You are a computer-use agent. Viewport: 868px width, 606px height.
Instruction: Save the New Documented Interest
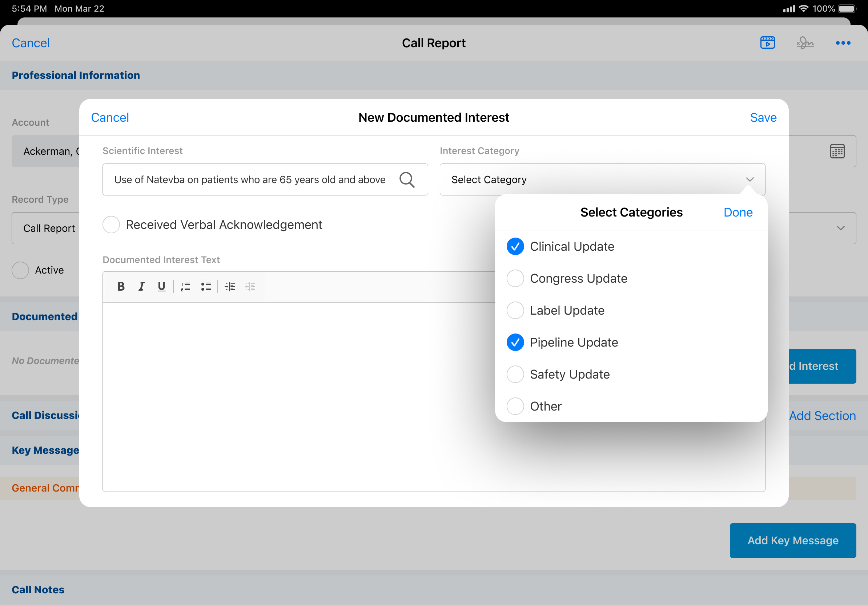[x=763, y=117]
